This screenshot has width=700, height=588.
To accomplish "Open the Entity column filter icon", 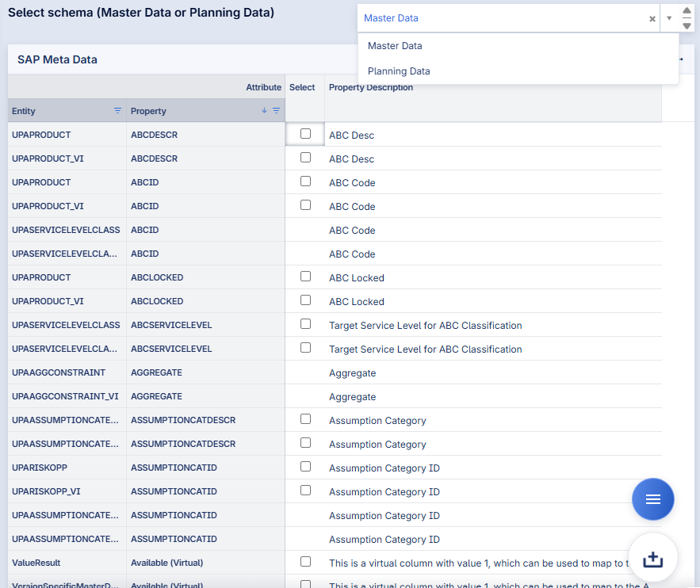I will tap(117, 111).
